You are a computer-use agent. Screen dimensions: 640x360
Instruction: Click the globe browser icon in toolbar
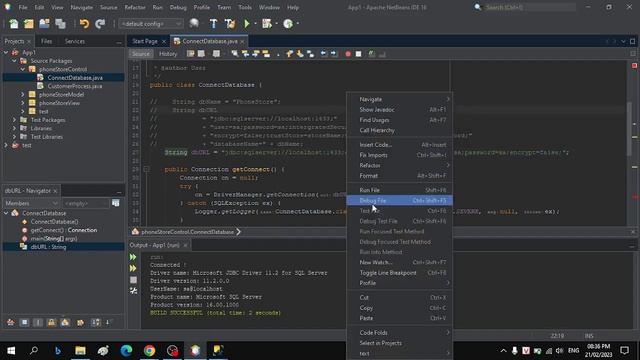194,24
